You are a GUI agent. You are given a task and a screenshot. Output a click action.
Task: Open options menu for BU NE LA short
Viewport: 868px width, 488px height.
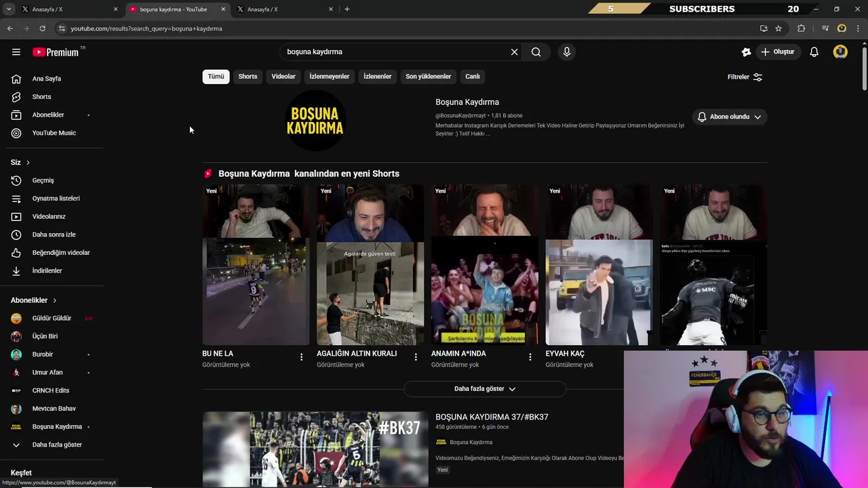click(x=302, y=357)
